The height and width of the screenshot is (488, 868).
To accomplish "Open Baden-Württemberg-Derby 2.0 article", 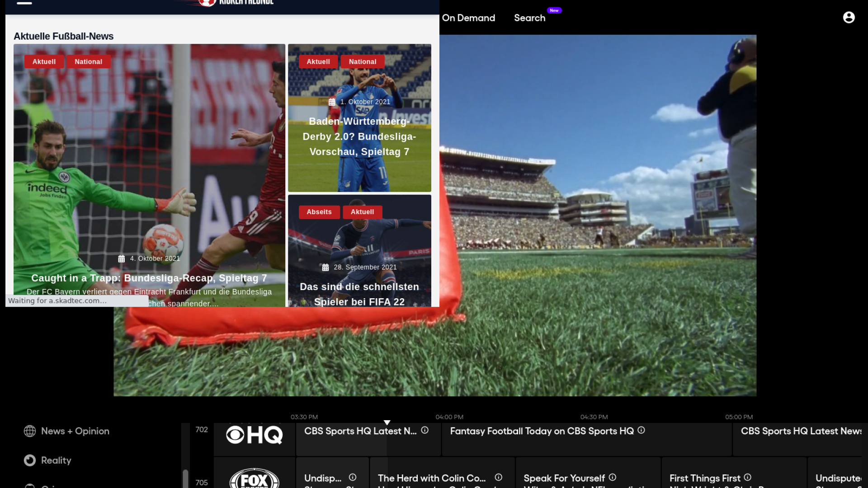I will [x=359, y=136].
